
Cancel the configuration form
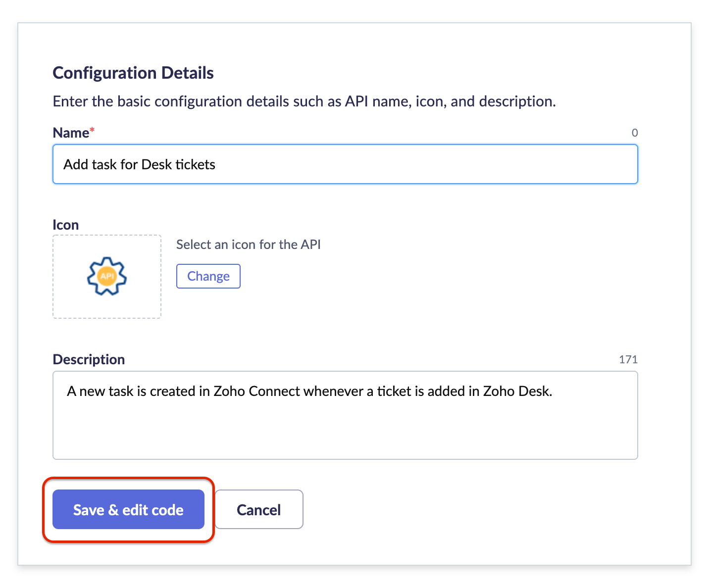(x=258, y=509)
